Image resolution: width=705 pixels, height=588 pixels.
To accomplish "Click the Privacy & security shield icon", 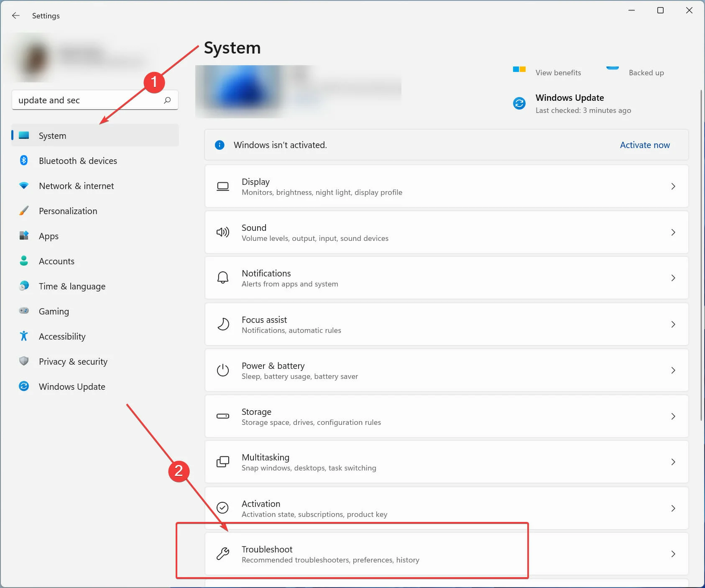I will click(x=24, y=361).
